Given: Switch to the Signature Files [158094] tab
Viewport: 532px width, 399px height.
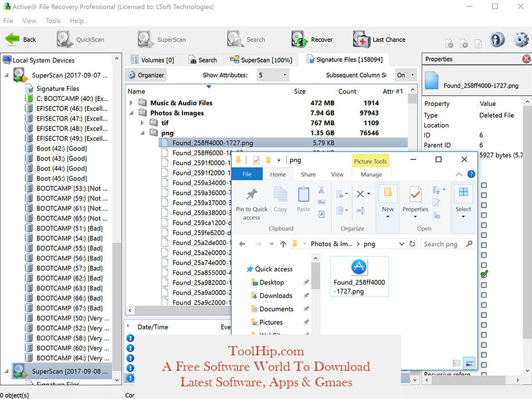Looking at the screenshot, I should point(345,60).
